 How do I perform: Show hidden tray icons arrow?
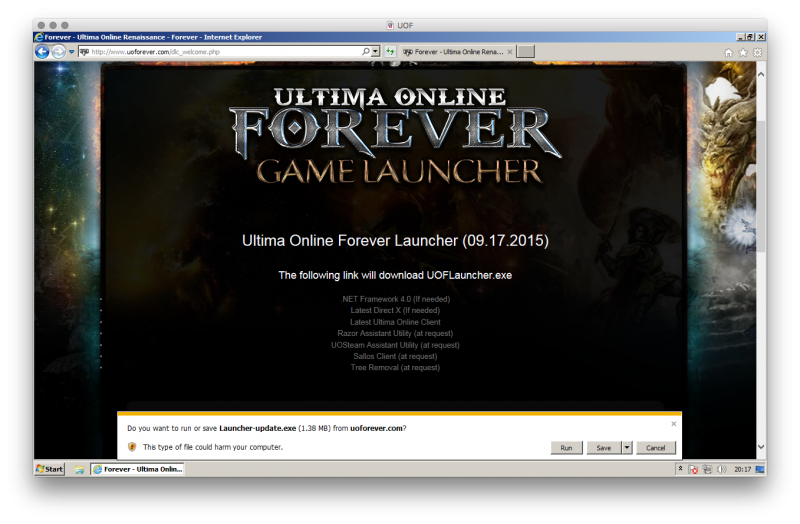(x=681, y=468)
